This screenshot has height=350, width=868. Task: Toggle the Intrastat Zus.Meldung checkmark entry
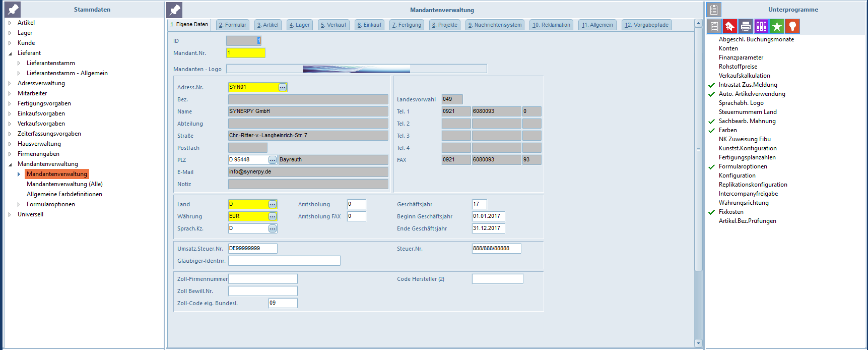click(x=748, y=85)
